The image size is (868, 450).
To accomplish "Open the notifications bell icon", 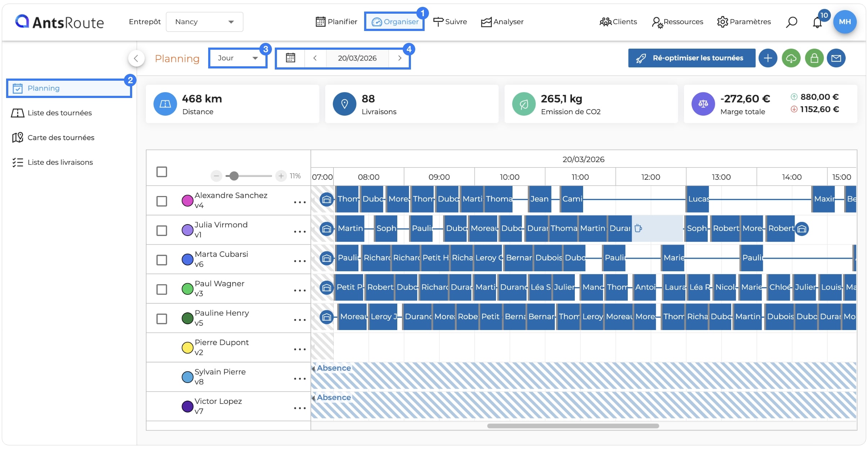I will tap(817, 22).
